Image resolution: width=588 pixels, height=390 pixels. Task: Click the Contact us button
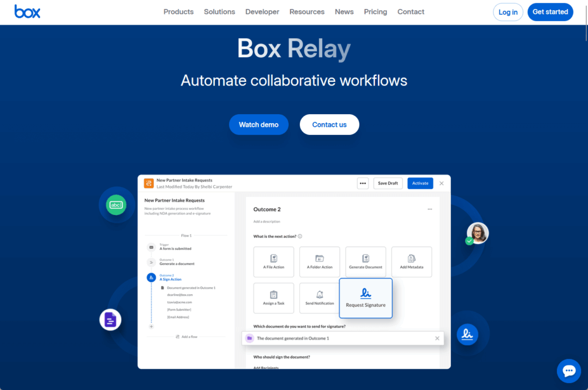(x=329, y=125)
